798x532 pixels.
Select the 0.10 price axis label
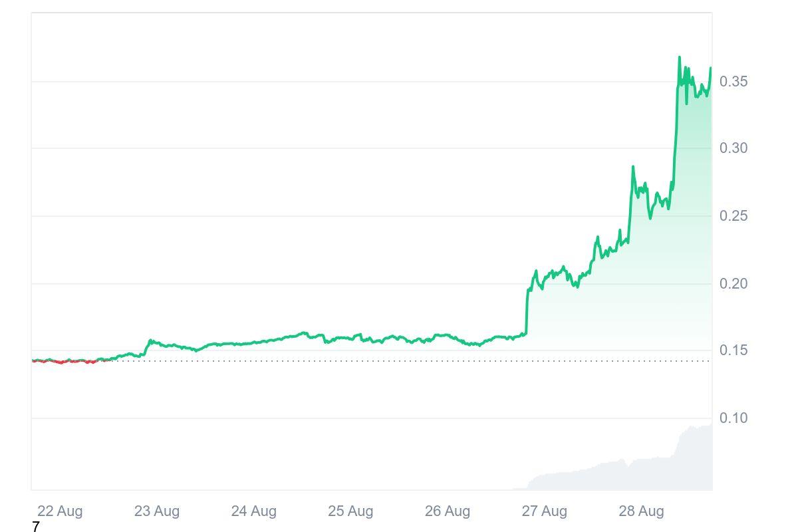[733, 418]
